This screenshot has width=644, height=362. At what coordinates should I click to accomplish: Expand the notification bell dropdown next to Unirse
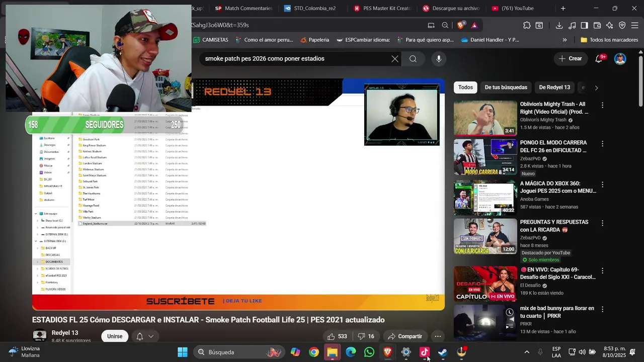150,336
